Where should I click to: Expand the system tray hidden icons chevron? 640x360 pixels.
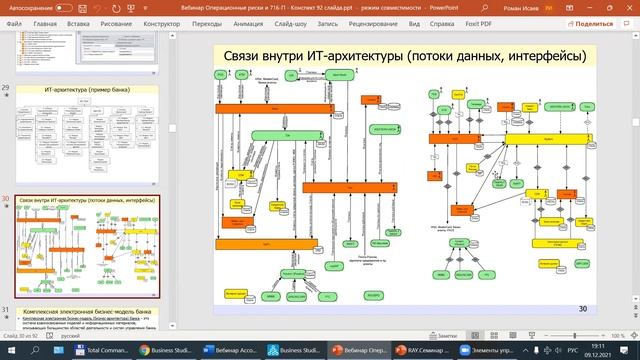click(525, 350)
